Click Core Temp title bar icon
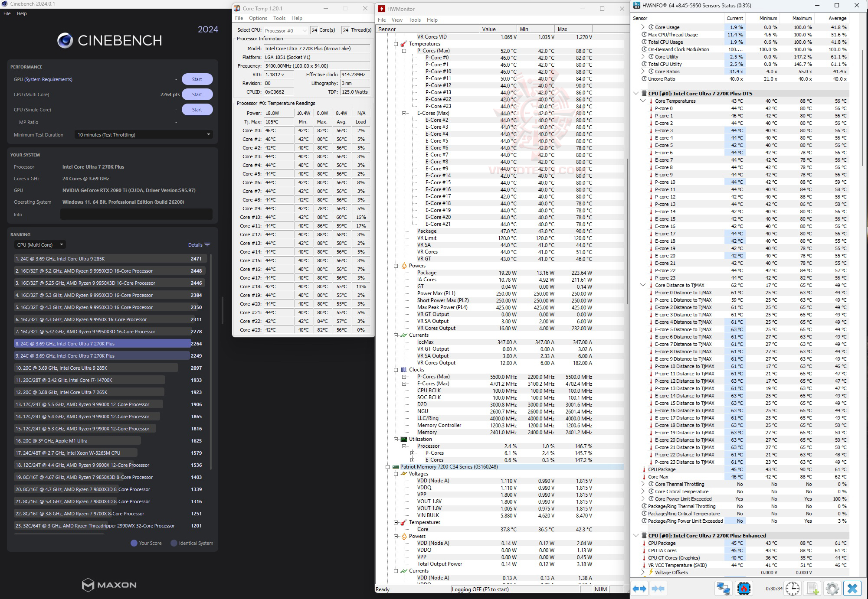 (237, 8)
